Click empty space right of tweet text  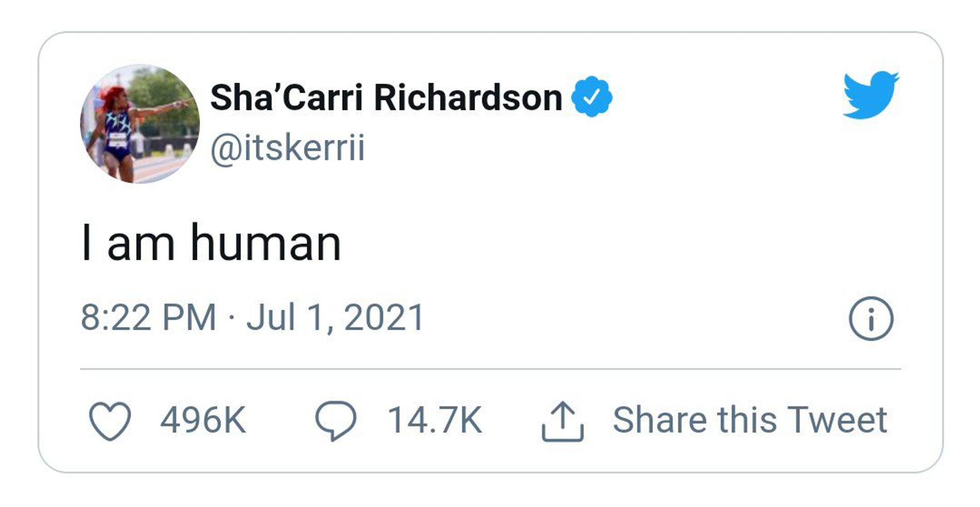[x=619, y=243]
